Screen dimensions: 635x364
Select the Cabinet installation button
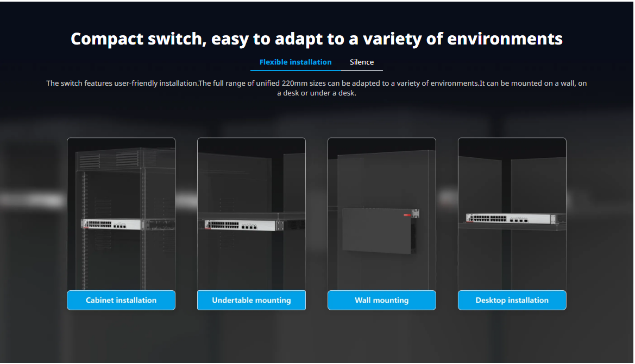(121, 300)
